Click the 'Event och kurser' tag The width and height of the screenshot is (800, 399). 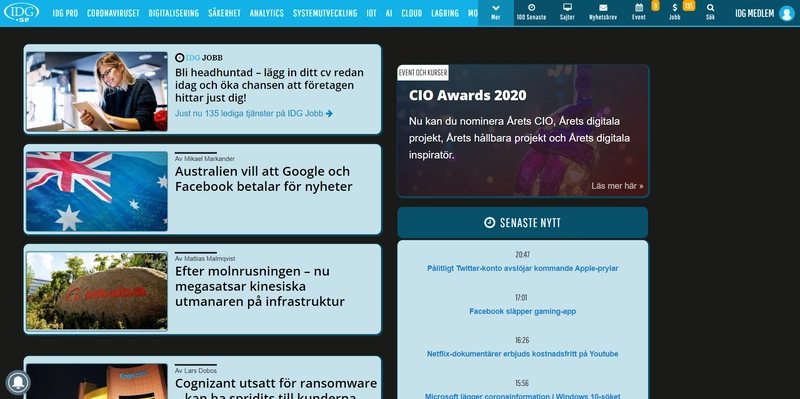[423, 72]
